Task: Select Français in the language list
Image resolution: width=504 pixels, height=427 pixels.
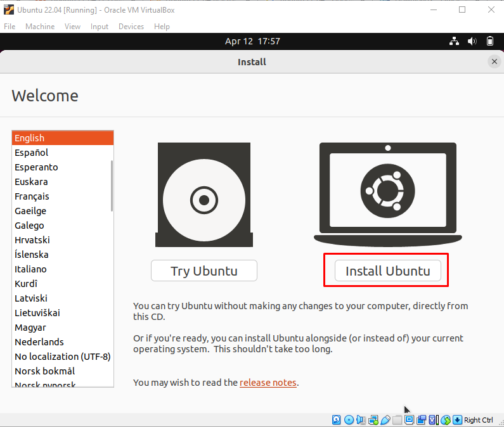Action: 63,196
